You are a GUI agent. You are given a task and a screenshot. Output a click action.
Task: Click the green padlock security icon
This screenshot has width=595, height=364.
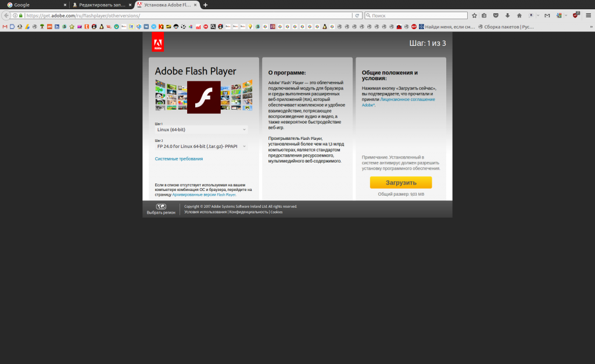pos(21,16)
